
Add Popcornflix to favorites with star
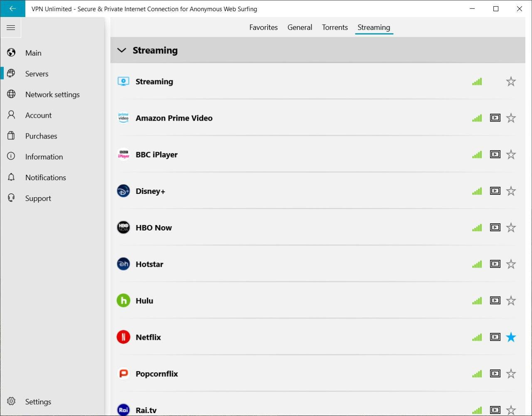pos(511,374)
